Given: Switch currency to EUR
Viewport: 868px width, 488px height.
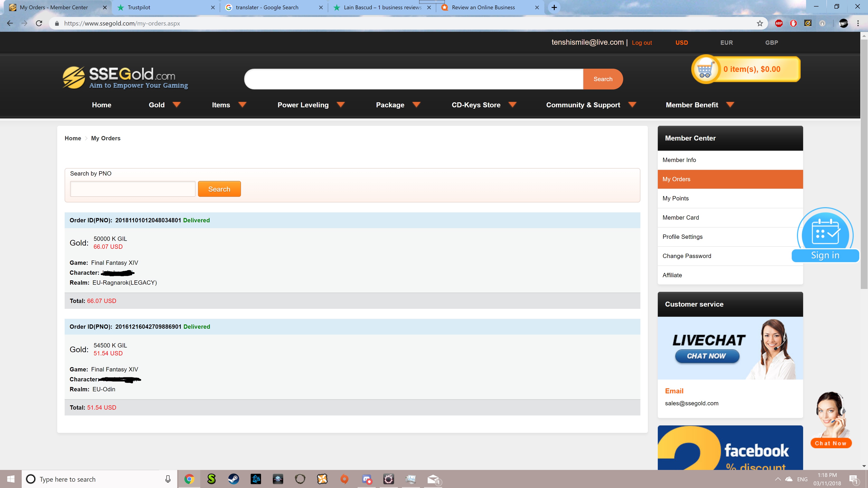Looking at the screenshot, I should coord(726,42).
